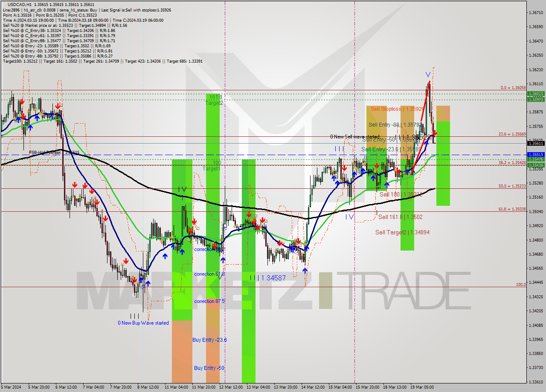Click the 'Sell 161.8 | 1.3502' label
The width and height of the screenshot is (546, 392).
coord(401,217)
